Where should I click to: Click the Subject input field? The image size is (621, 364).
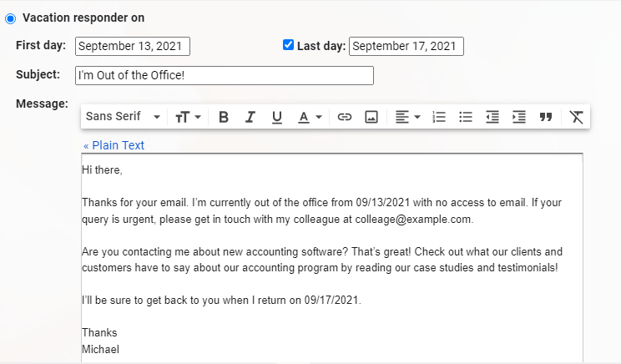pyautogui.click(x=224, y=75)
